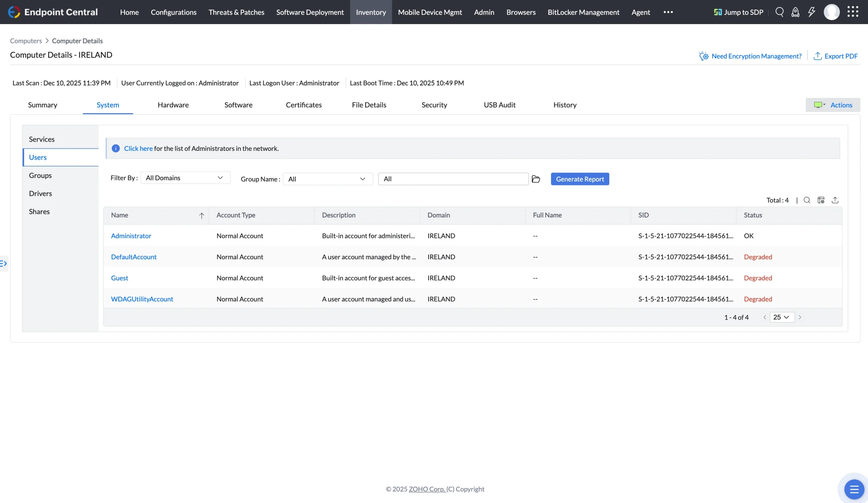The width and height of the screenshot is (868, 503).
Task: Click the Export PDF upload icon
Action: tap(818, 56)
